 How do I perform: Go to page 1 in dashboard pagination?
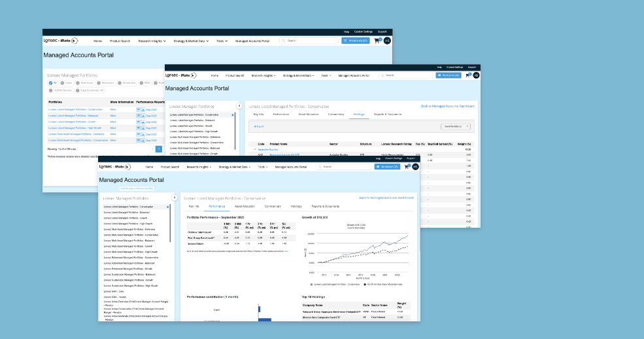coord(158,149)
